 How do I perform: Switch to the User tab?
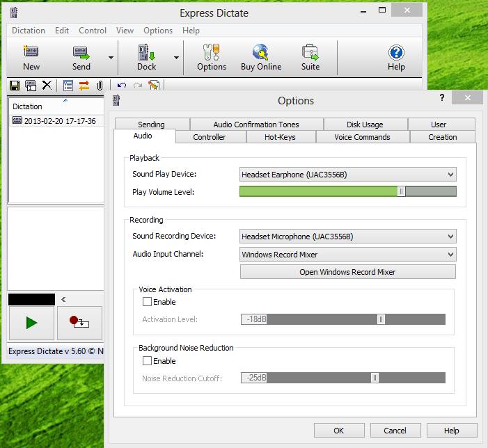[x=441, y=125]
